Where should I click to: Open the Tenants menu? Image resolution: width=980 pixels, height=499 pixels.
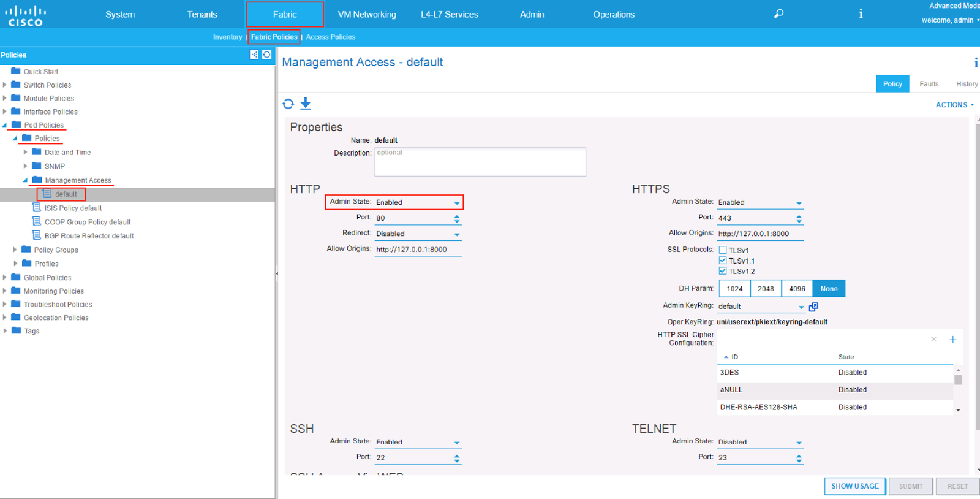click(x=202, y=14)
